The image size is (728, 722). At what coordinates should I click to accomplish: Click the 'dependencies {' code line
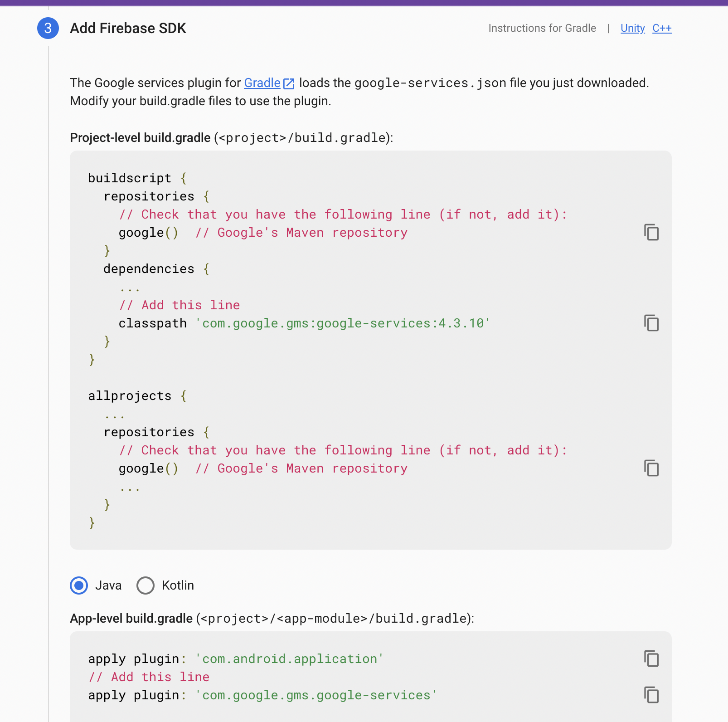coord(156,269)
